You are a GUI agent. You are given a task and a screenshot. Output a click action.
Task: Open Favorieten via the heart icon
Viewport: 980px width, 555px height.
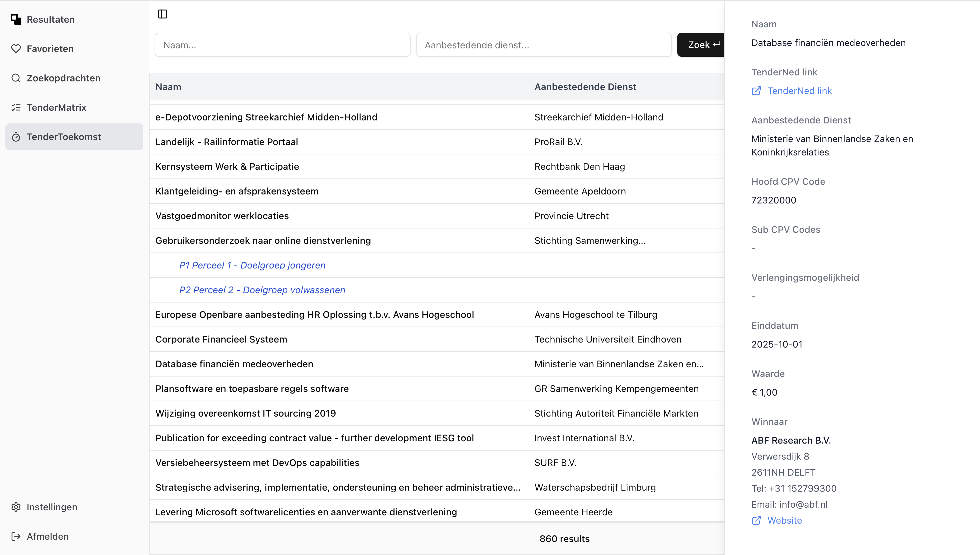[x=16, y=49]
